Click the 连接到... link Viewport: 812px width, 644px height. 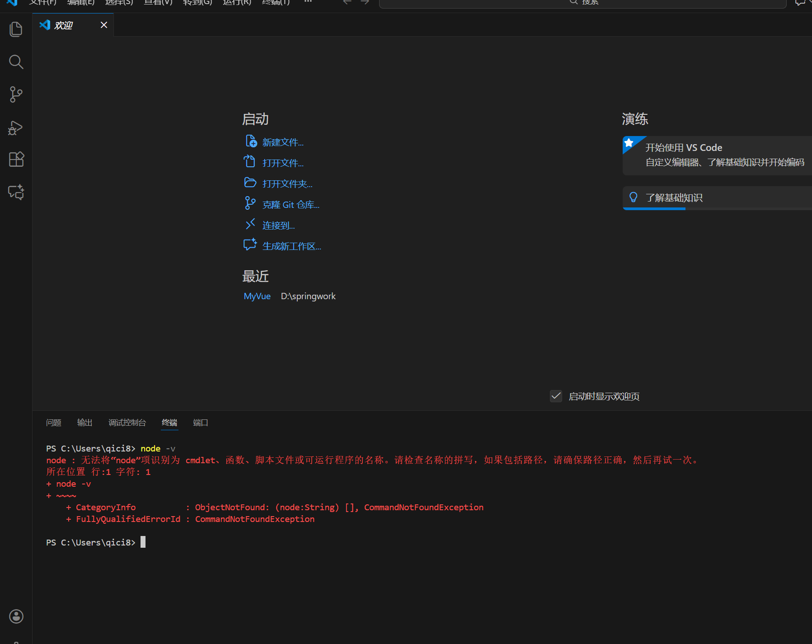pos(278,226)
